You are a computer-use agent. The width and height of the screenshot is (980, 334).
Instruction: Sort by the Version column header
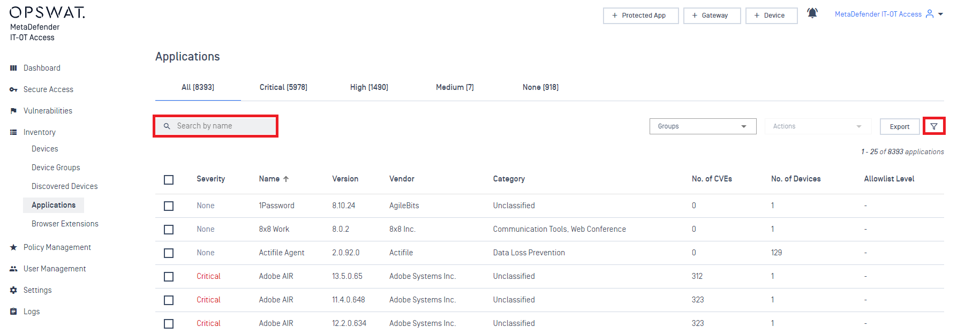(345, 179)
